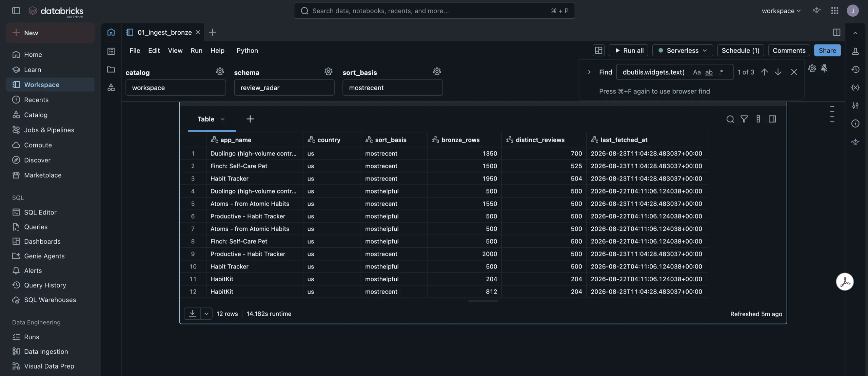The width and height of the screenshot is (868, 376).
Task: Toggle the cell layout grid icon beside Run all
Action: click(x=598, y=50)
